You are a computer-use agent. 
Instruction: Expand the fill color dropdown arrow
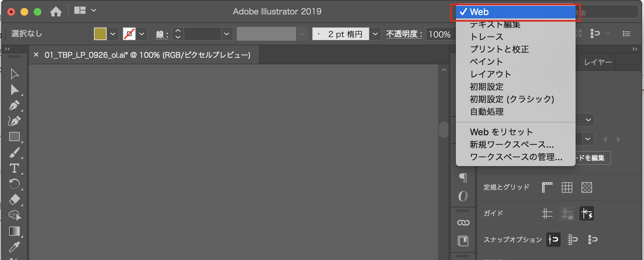point(113,34)
